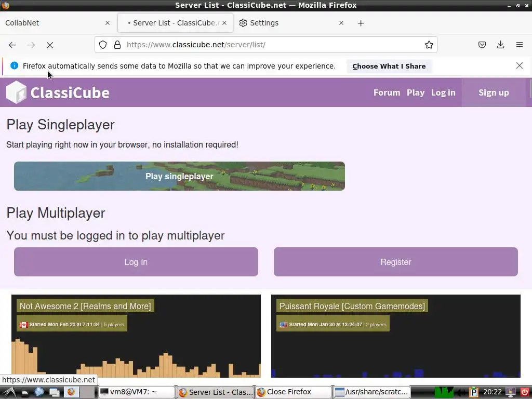Image resolution: width=532 pixels, height=399 pixels.
Task: Click the US flag on Puissant Royale
Action: (x=284, y=325)
